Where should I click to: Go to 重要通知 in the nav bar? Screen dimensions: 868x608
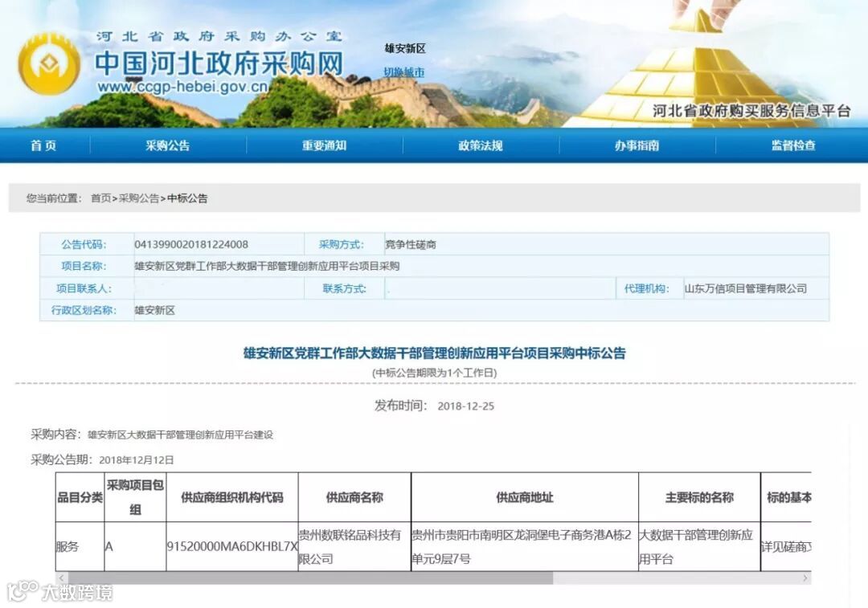[324, 145]
